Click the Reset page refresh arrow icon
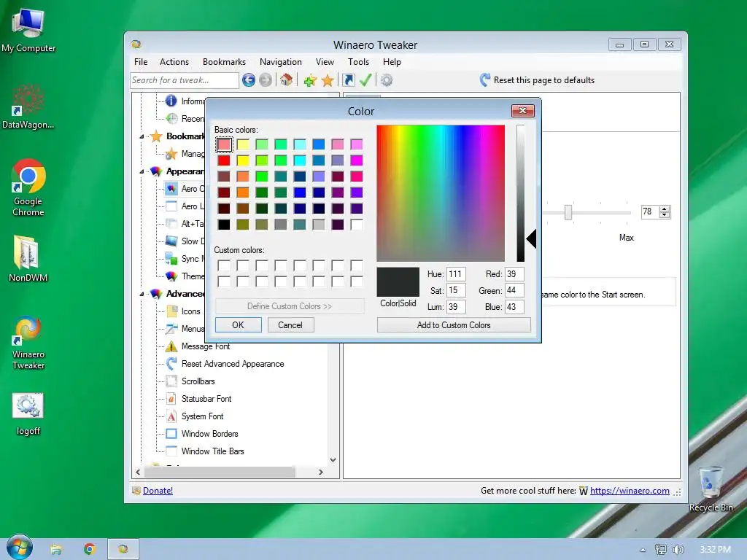This screenshot has width=747, height=560. click(x=485, y=80)
